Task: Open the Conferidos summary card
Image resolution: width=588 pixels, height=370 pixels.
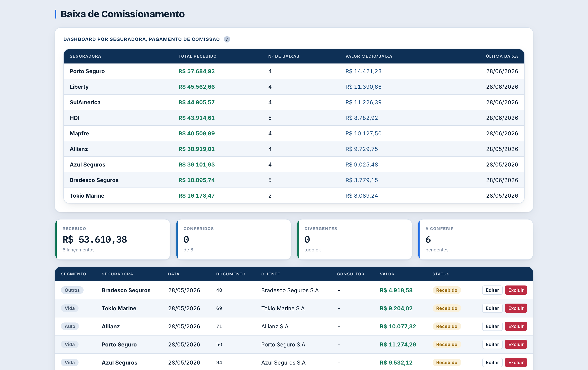Action: 234,239
